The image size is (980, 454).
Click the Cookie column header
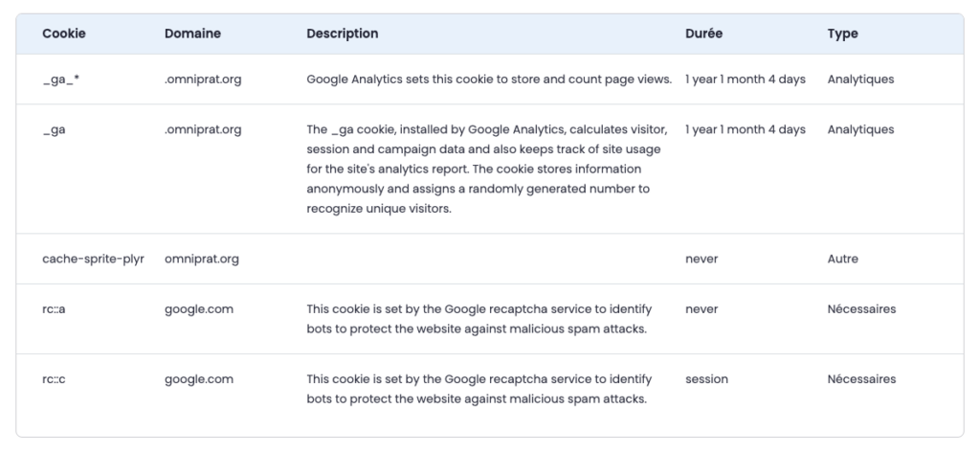tap(63, 34)
